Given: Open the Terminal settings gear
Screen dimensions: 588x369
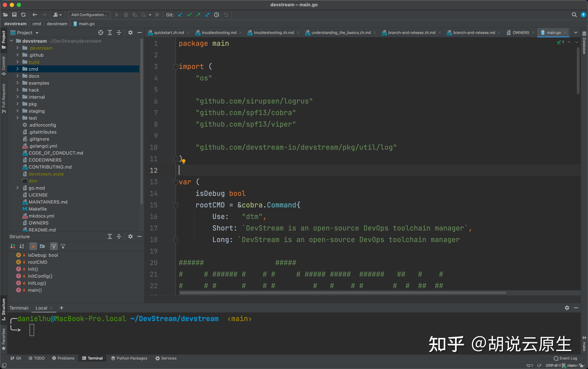Looking at the screenshot, I should (x=567, y=308).
